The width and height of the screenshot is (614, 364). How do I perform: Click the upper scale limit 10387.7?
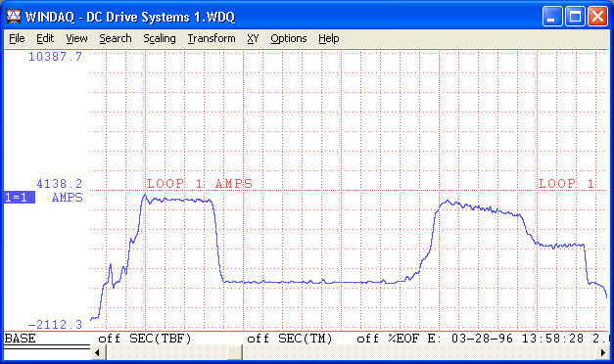point(55,57)
